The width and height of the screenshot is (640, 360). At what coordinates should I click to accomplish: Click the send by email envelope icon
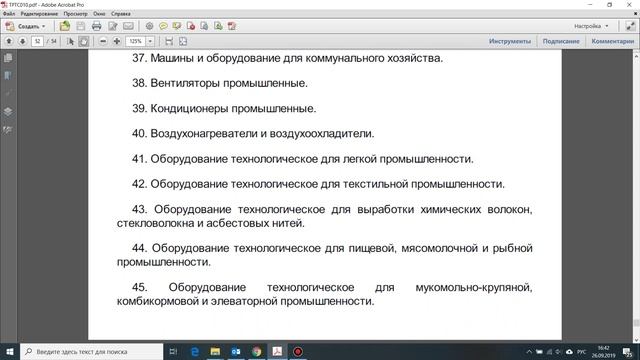point(128,27)
